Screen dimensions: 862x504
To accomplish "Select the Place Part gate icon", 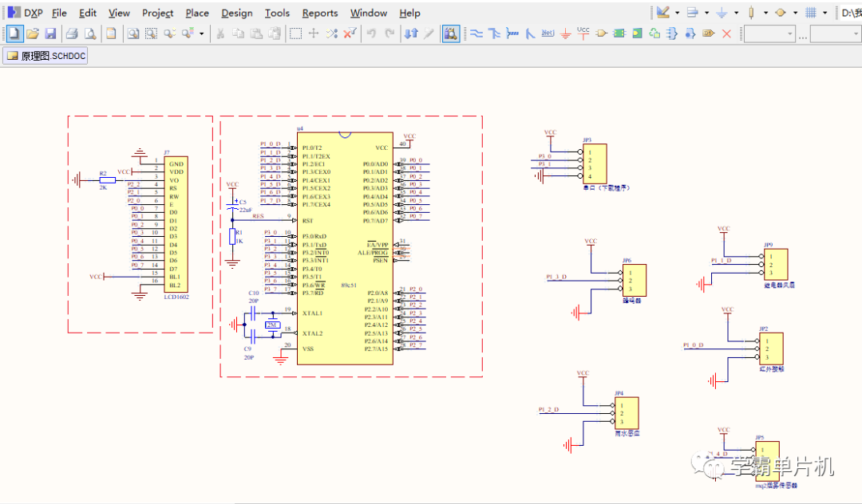I will pos(601,33).
